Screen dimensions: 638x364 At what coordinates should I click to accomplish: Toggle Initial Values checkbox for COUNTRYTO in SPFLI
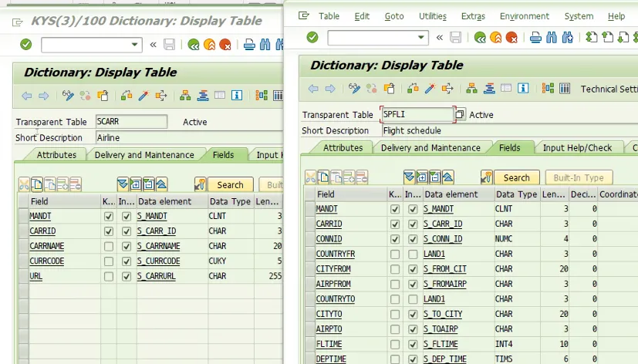pos(413,299)
